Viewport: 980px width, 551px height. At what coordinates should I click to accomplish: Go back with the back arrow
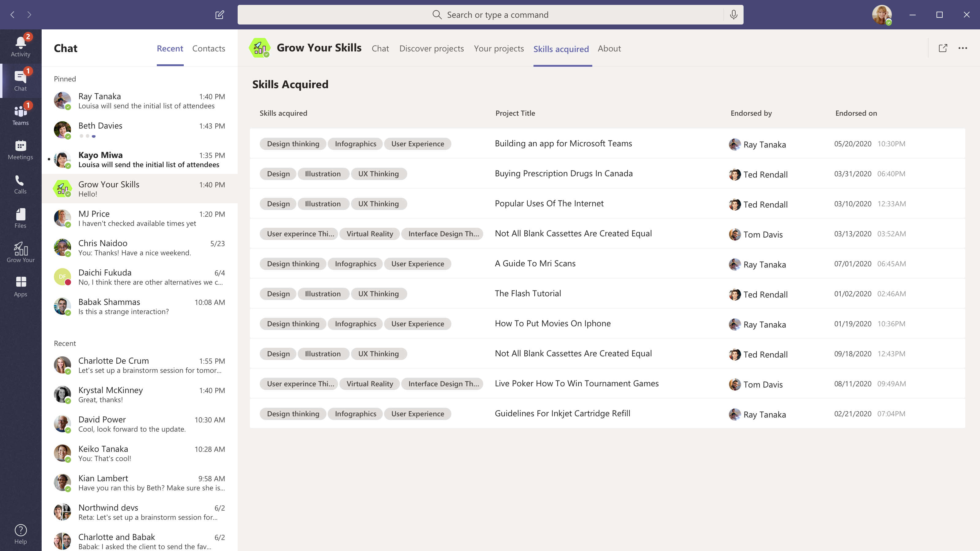point(13,15)
